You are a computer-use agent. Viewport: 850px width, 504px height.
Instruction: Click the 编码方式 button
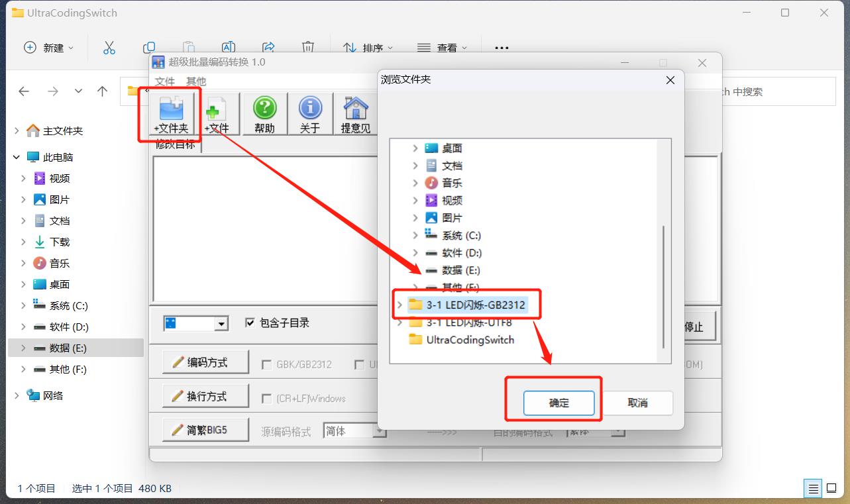206,362
